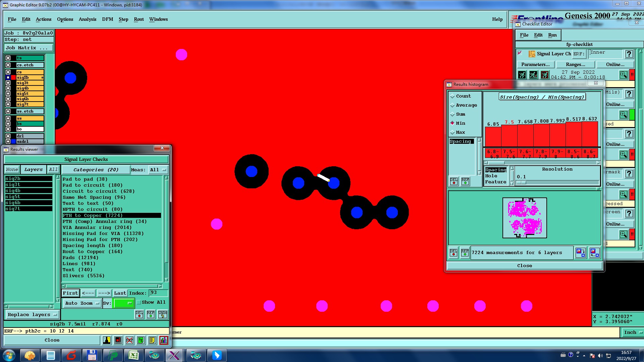Click the REF icon next to UNDO
The image size is (644, 362).
pyautogui.click(x=151, y=314)
